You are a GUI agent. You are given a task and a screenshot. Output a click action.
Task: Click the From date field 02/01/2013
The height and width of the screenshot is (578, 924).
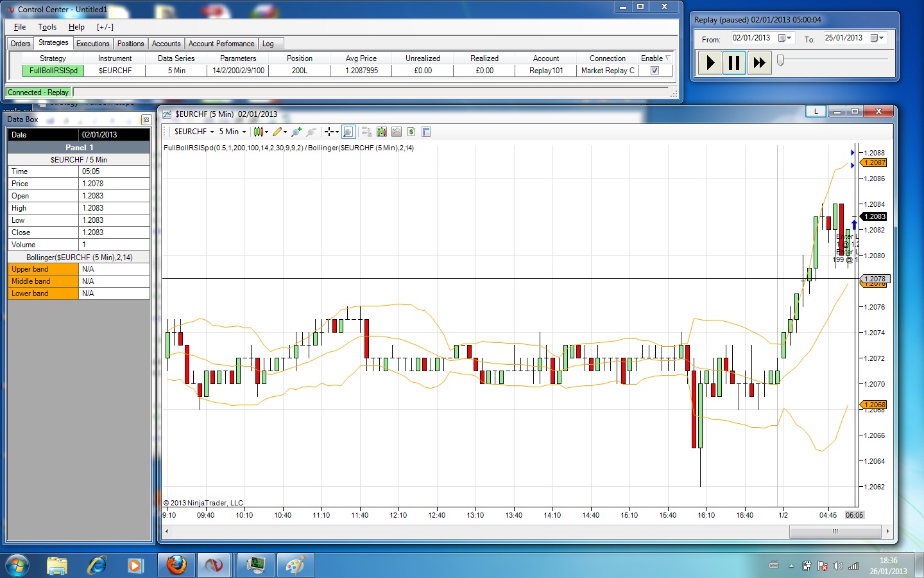pyautogui.click(x=751, y=38)
